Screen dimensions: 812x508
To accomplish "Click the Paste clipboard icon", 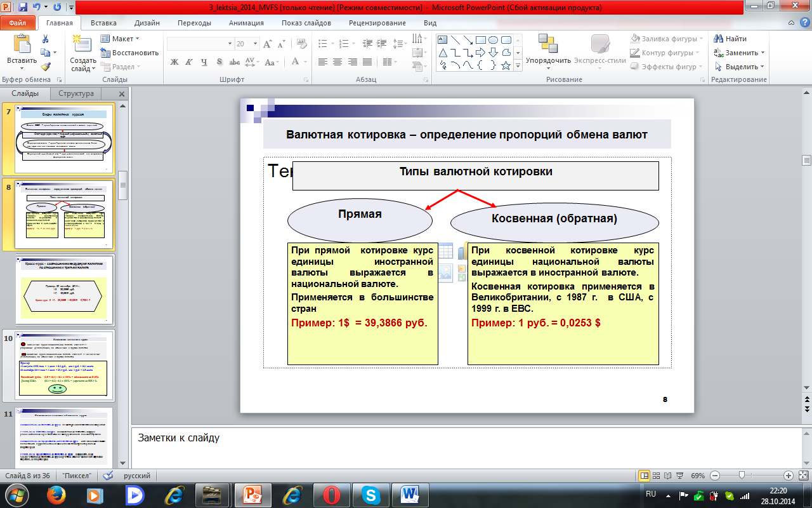I will pos(22,44).
